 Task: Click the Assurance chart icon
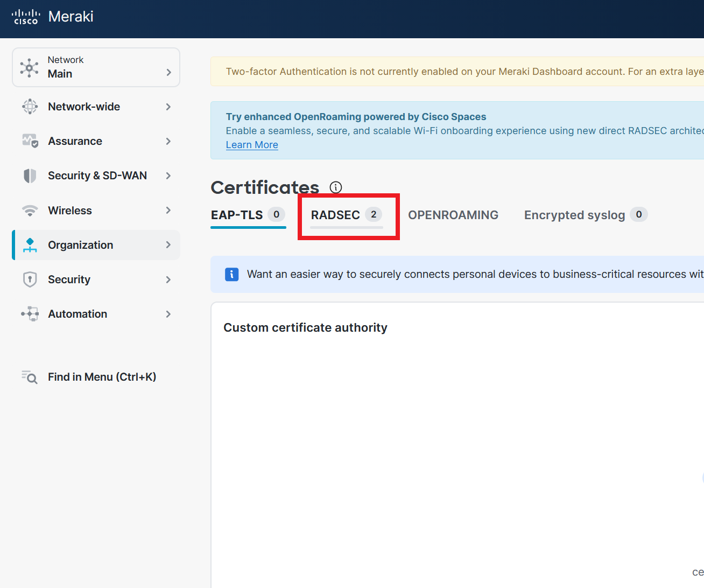[x=30, y=141]
